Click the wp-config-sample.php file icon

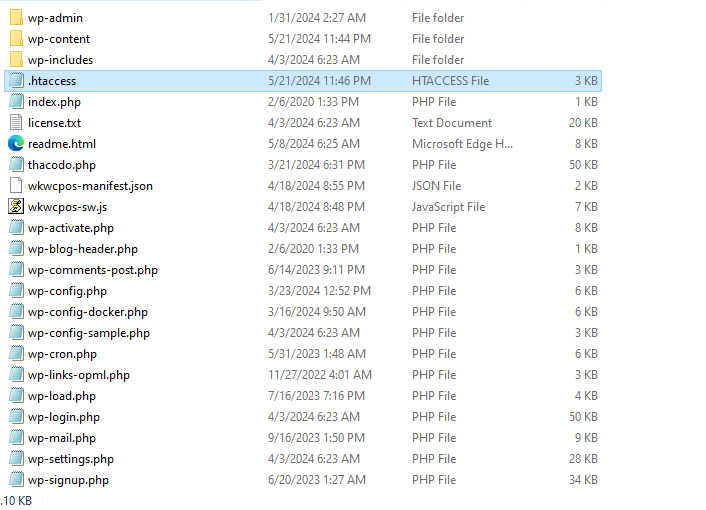16,333
